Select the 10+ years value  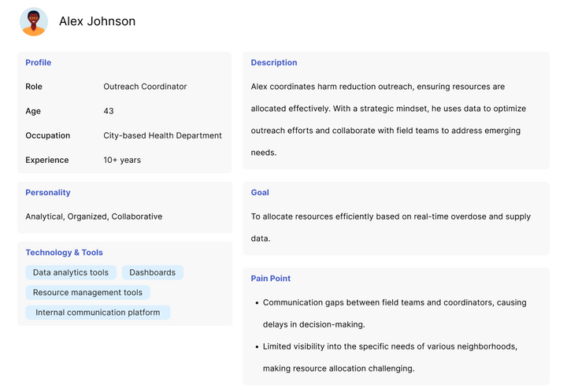point(122,160)
